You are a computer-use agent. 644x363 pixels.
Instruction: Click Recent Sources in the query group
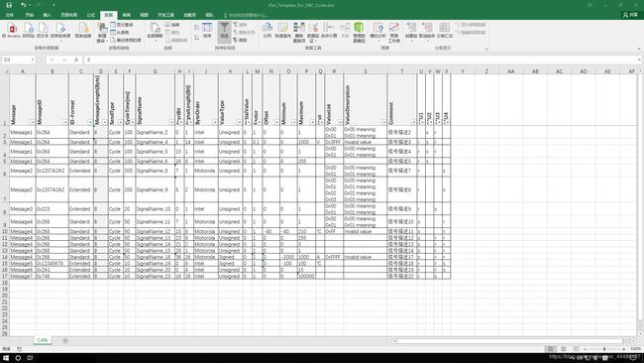126,40
